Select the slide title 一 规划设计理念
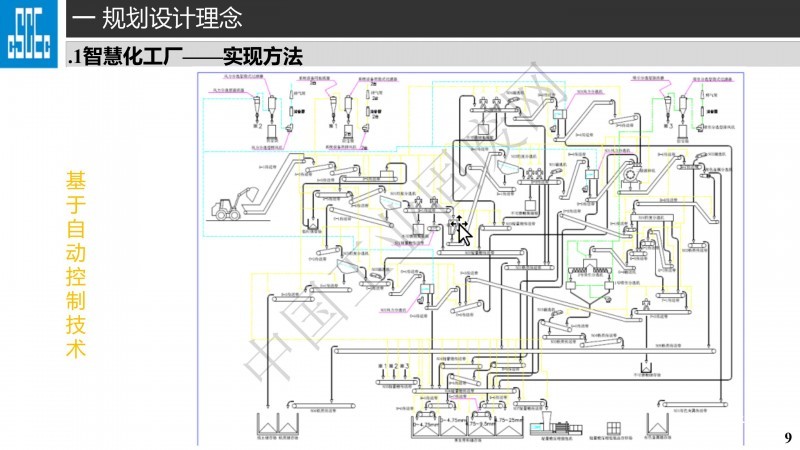Screen dimensions: 800x450 tap(157, 18)
